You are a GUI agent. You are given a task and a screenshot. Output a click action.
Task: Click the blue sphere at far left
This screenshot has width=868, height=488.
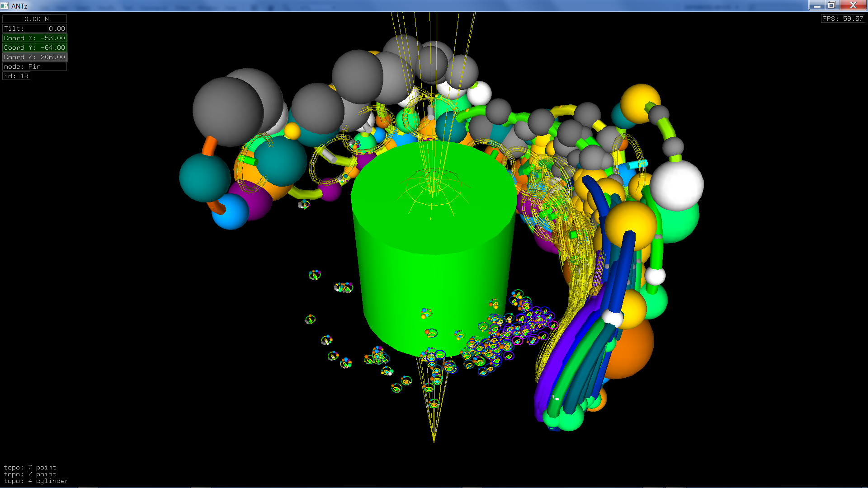click(x=231, y=213)
